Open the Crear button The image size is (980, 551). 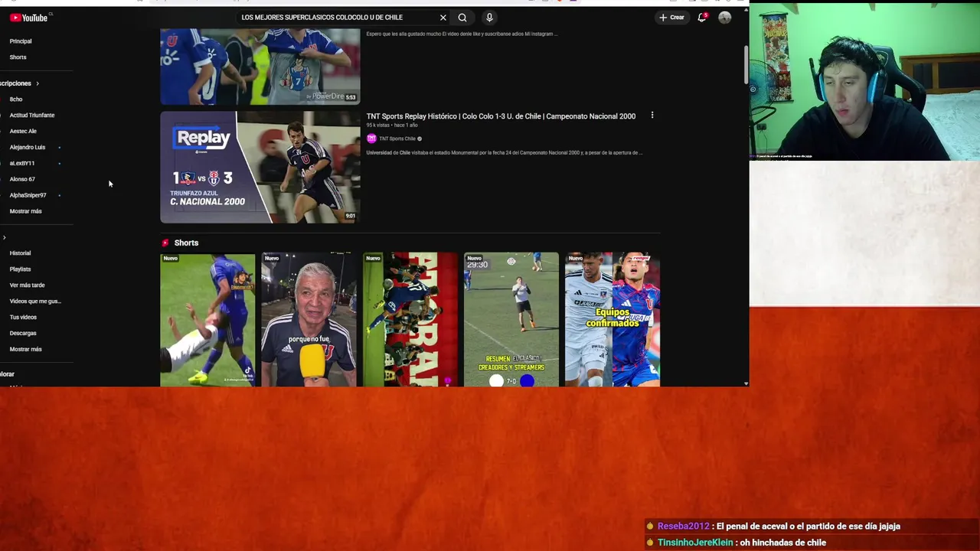pyautogui.click(x=671, y=18)
